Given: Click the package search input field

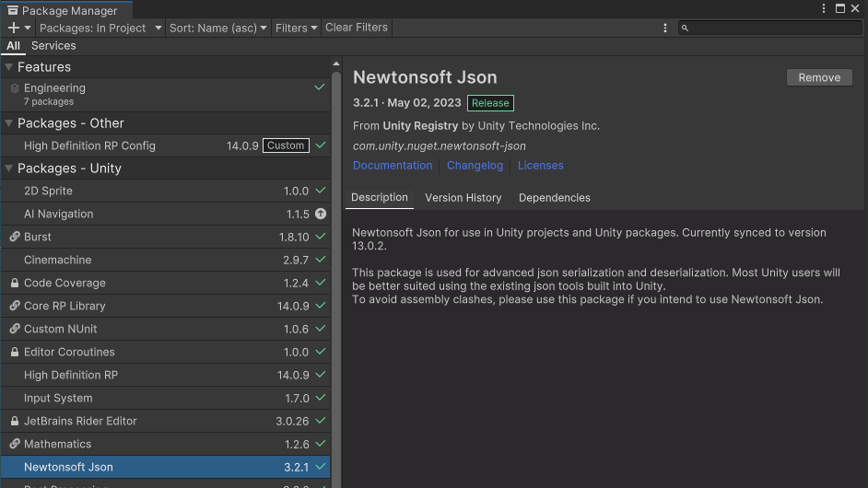Looking at the screenshot, I should click(772, 28).
